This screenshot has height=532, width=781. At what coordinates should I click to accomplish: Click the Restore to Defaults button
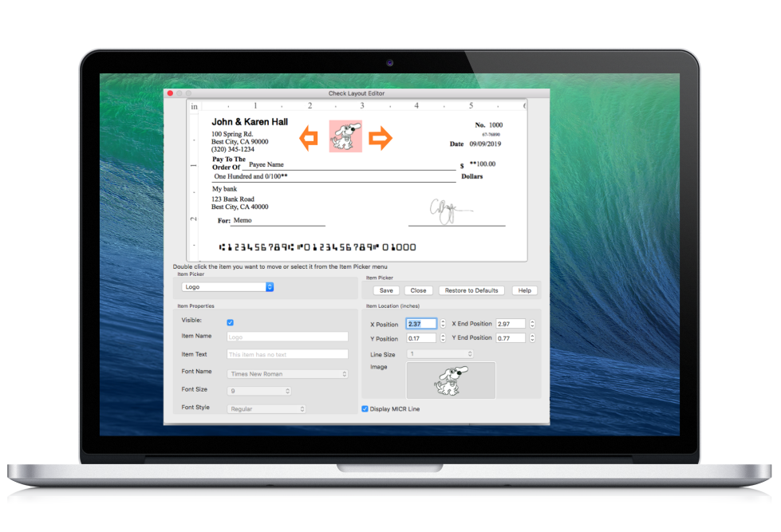coord(471,290)
